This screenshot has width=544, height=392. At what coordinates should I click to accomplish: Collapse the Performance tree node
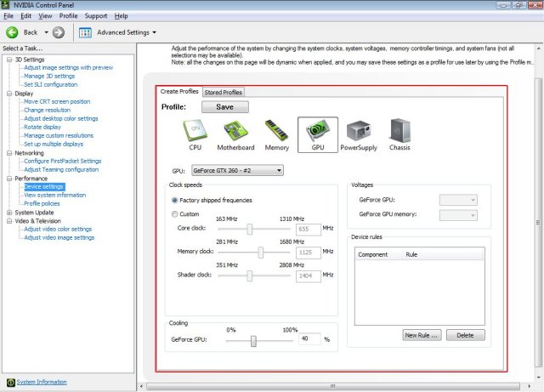pos(9,179)
